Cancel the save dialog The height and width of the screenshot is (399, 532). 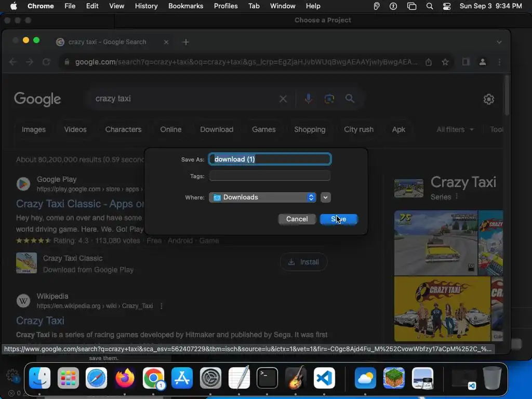[x=297, y=219]
